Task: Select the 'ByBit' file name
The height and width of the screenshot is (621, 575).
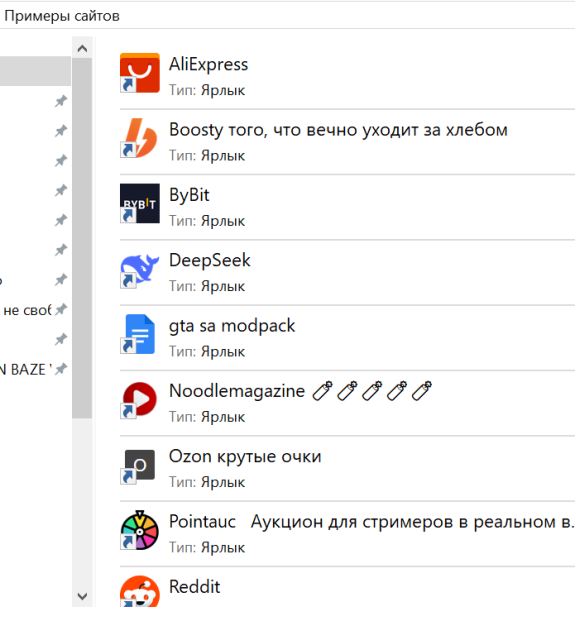Action: (189, 195)
